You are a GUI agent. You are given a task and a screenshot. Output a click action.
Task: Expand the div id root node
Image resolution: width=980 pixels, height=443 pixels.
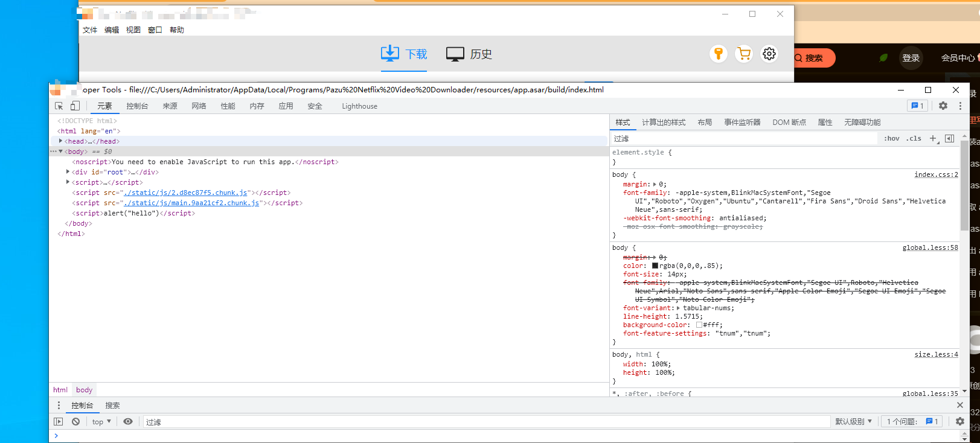click(x=68, y=171)
